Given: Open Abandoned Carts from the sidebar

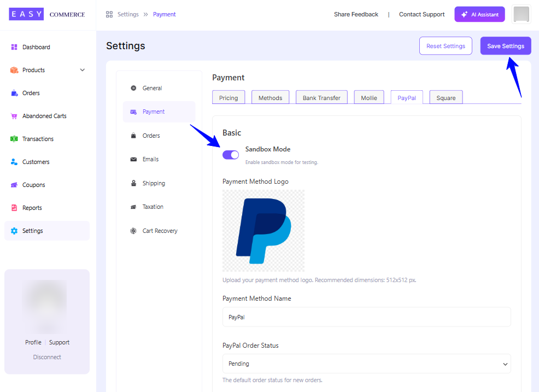Looking at the screenshot, I should (47, 116).
